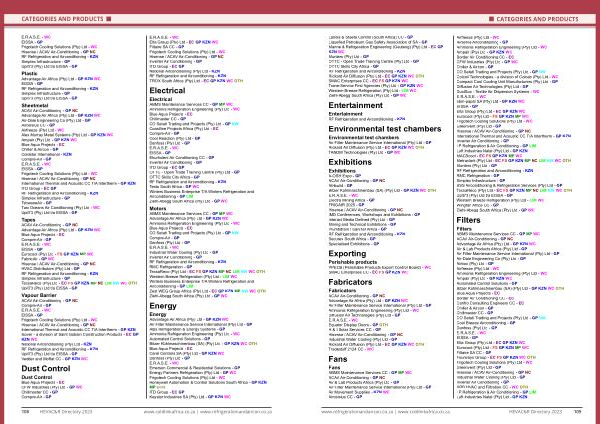The width and height of the screenshot is (600, 424).
Task: Select the 'Perishable products' subheading
Action: click(x=353, y=262)
